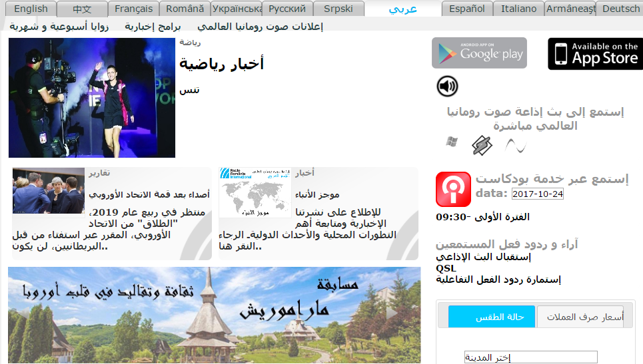Click the Maramureș contest banner
Screen dimensions: 643x364
pos(214,315)
